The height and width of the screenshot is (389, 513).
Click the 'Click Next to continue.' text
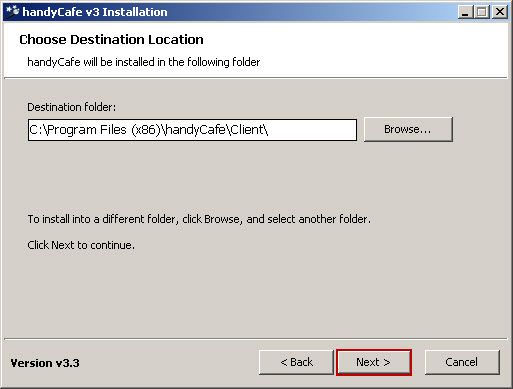point(81,245)
